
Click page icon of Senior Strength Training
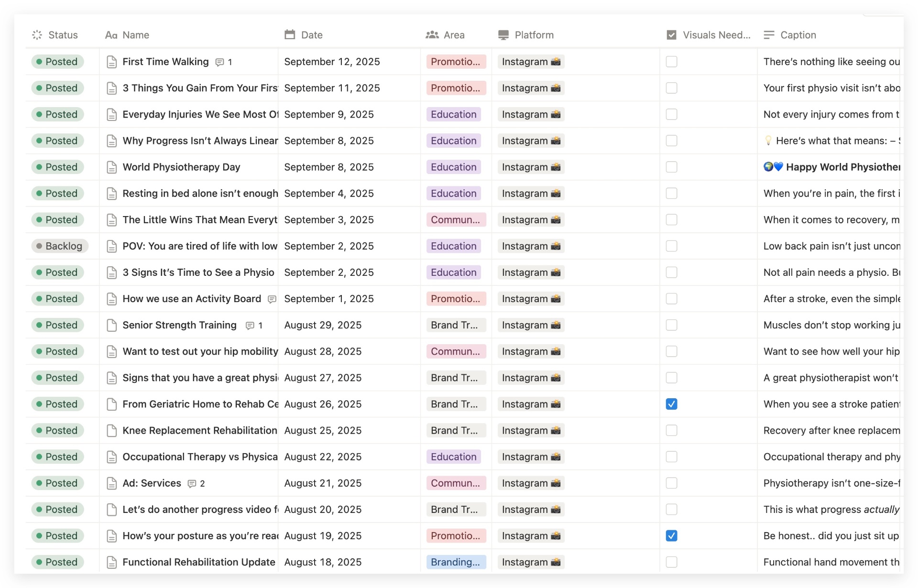[112, 325]
